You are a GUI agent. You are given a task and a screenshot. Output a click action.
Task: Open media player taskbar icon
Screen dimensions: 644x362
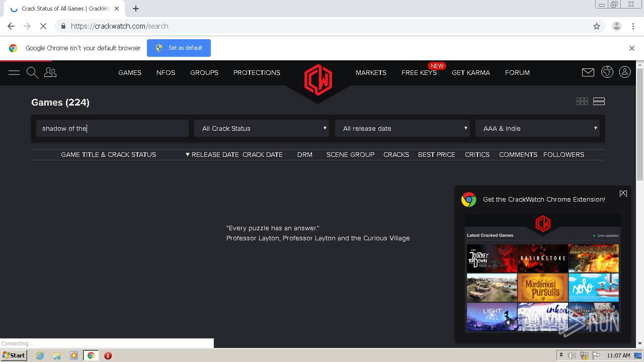pos(74,355)
